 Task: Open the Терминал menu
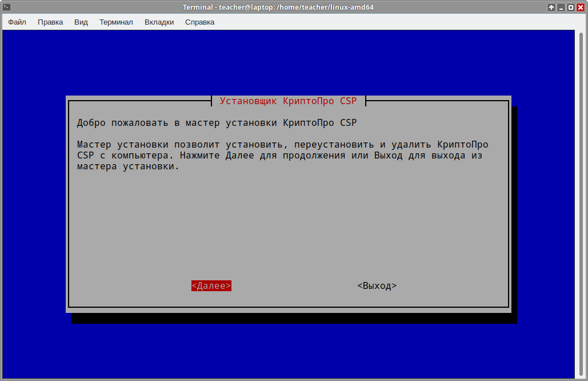(116, 22)
